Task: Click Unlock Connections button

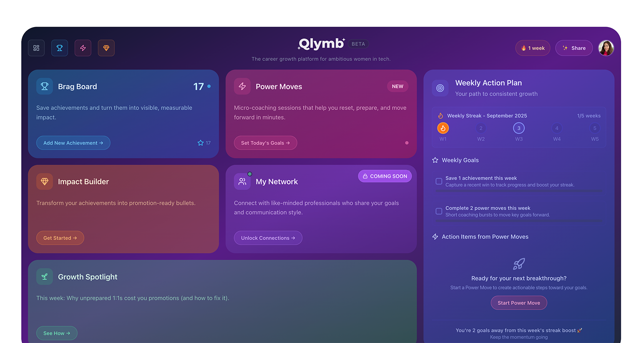Action: 268,238
